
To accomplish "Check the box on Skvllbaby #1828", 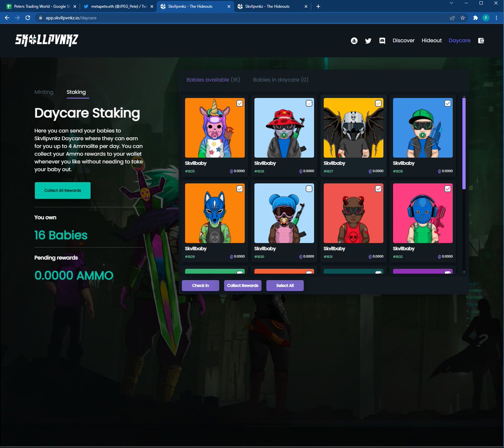I will pos(448,103).
